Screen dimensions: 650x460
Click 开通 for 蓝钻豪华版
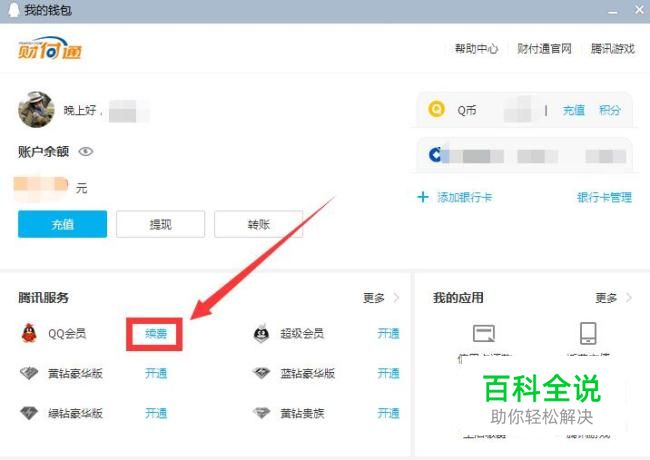coord(388,373)
